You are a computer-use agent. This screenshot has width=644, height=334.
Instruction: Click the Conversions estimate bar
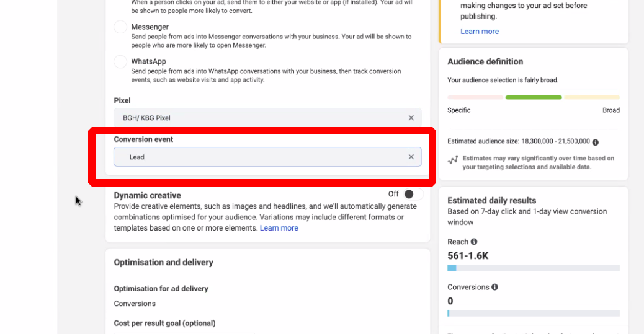pyautogui.click(x=534, y=313)
